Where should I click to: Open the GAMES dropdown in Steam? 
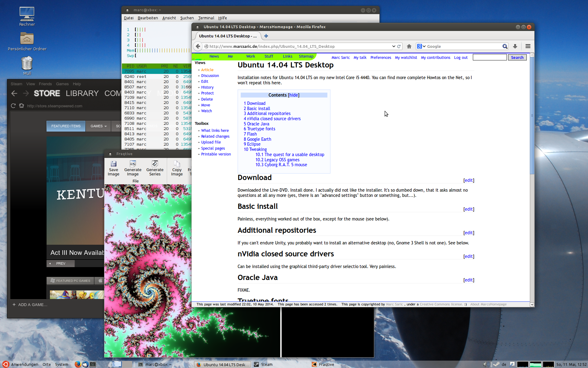[98, 126]
